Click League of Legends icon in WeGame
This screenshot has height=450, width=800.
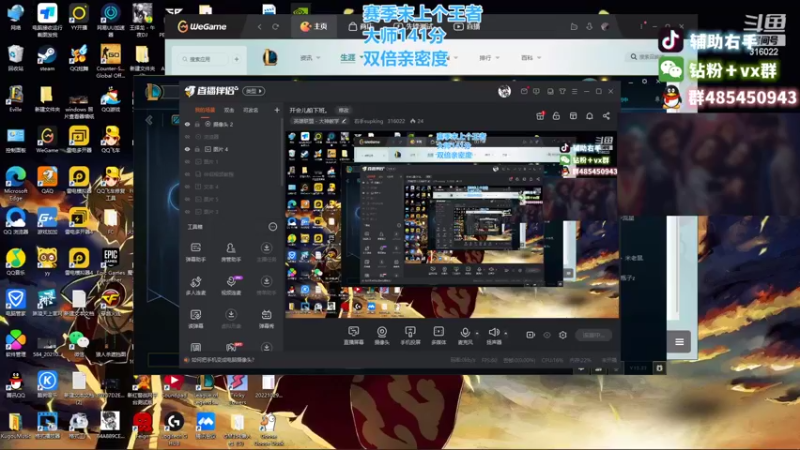tap(270, 58)
